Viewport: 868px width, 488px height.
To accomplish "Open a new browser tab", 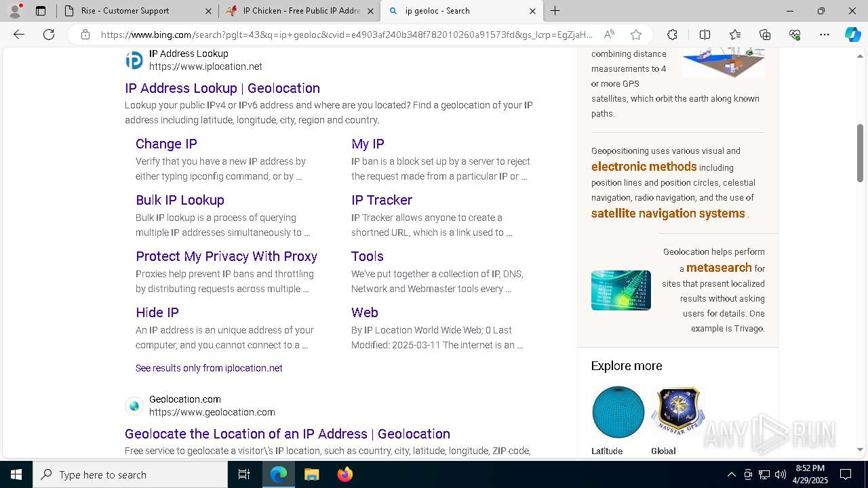I will (555, 11).
